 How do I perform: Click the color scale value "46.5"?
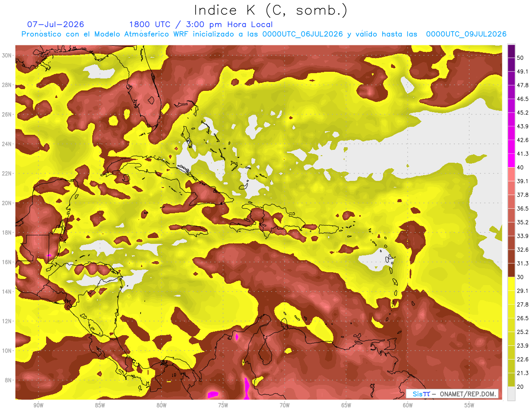(x=522, y=98)
